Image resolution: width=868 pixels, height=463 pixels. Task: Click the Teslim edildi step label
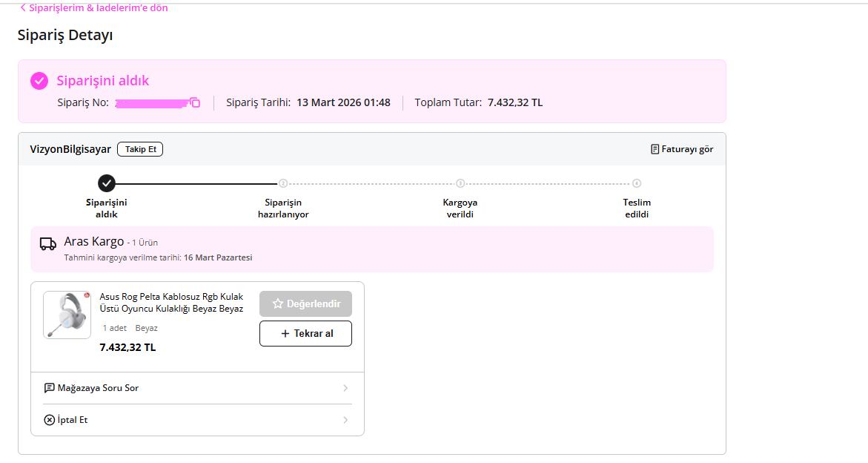point(637,208)
